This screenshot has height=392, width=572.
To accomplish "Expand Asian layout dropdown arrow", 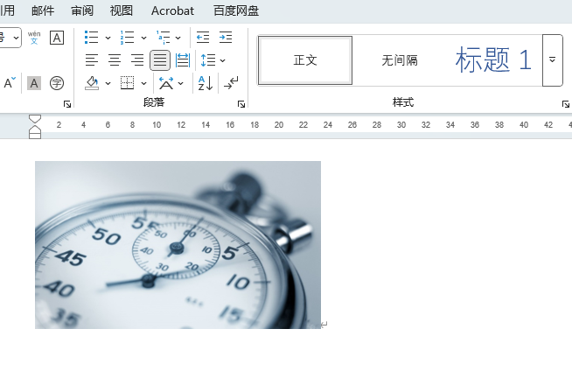I will [x=180, y=84].
